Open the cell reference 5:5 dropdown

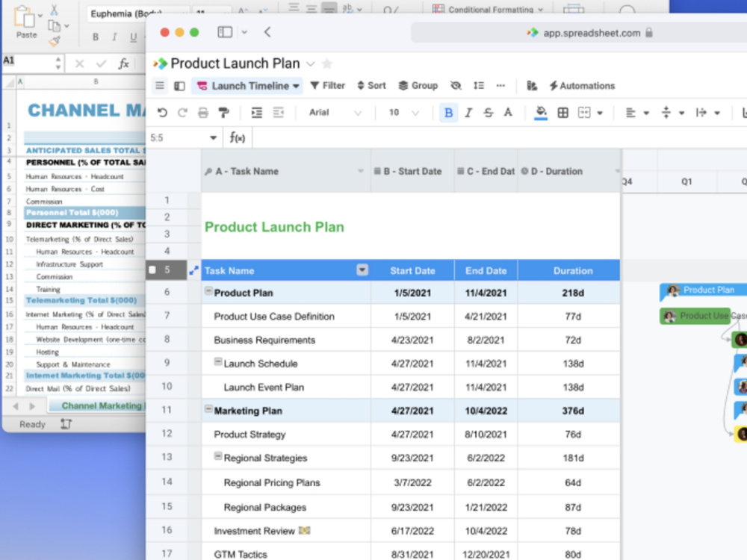pos(213,138)
